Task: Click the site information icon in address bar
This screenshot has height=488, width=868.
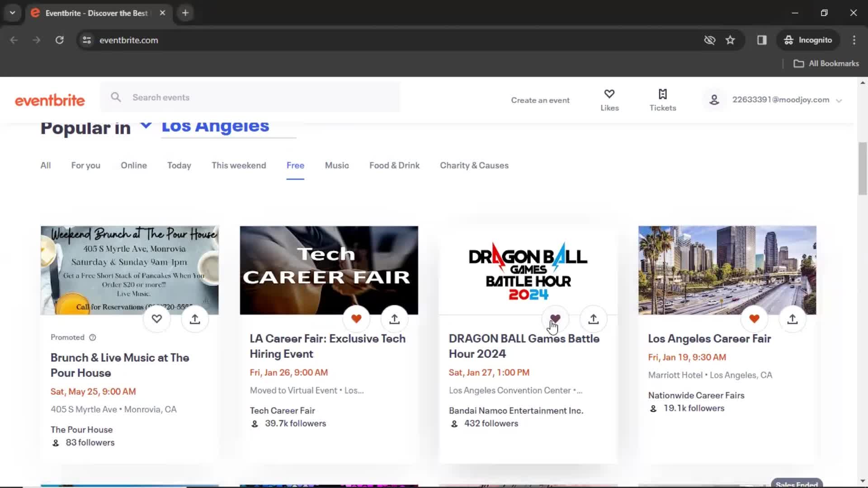Action: (x=87, y=40)
